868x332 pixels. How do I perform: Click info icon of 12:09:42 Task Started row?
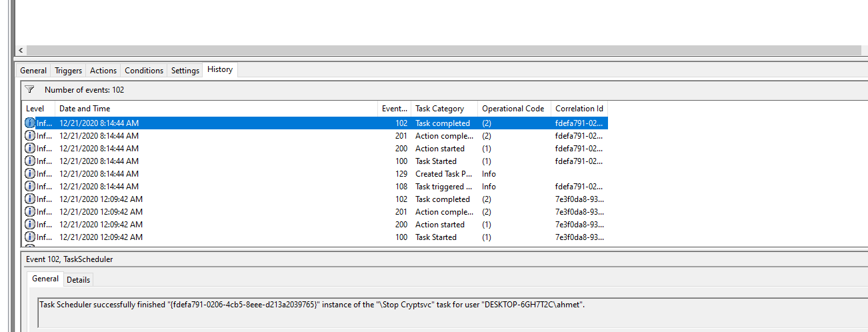(30, 237)
